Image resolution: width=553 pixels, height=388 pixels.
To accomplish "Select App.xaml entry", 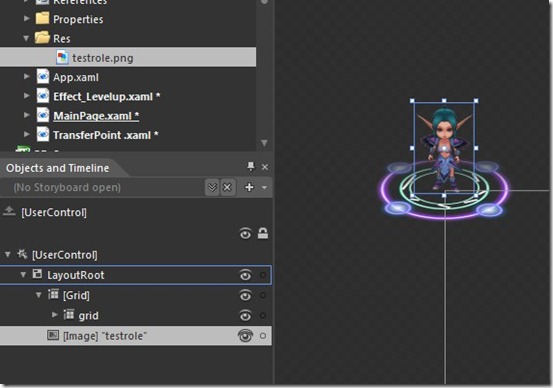I will (x=76, y=77).
